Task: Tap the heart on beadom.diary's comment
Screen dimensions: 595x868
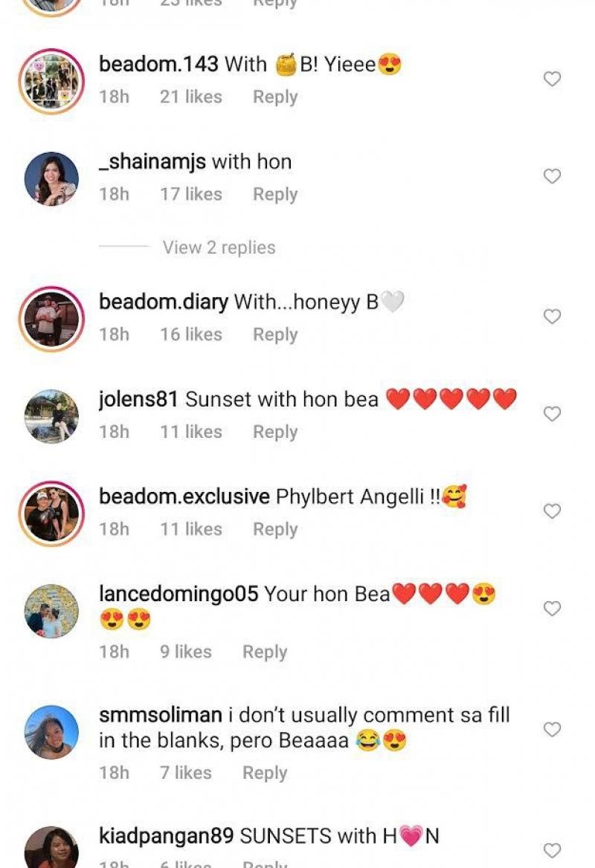Action: pos(552,317)
